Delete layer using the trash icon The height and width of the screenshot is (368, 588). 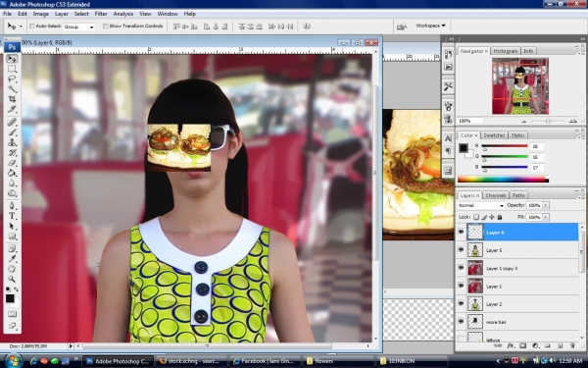click(572, 345)
